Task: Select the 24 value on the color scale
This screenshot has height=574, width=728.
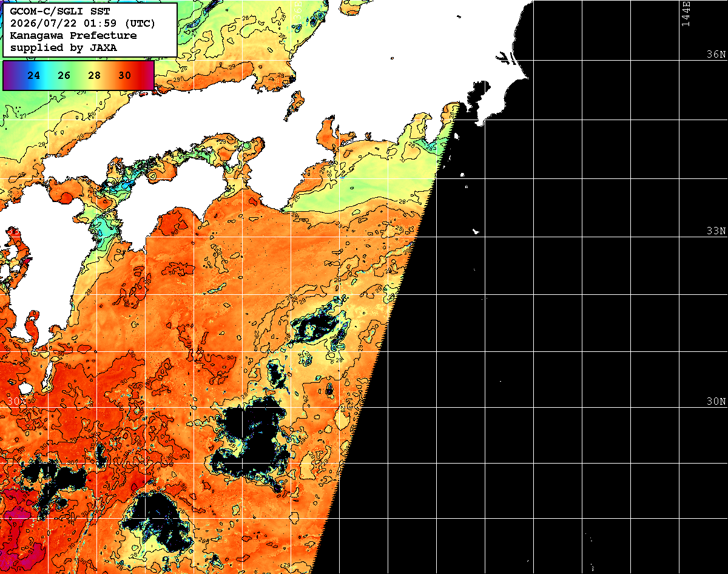Action: coord(34,76)
